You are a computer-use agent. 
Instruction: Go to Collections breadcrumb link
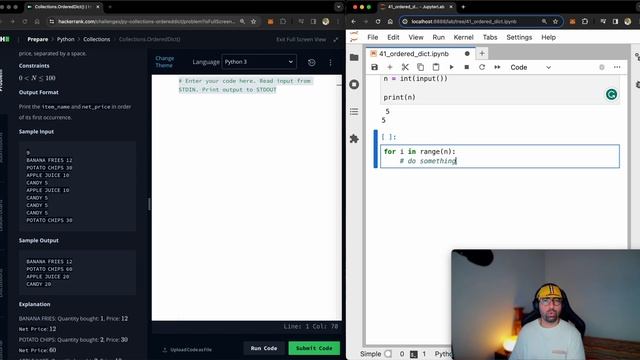pos(97,39)
